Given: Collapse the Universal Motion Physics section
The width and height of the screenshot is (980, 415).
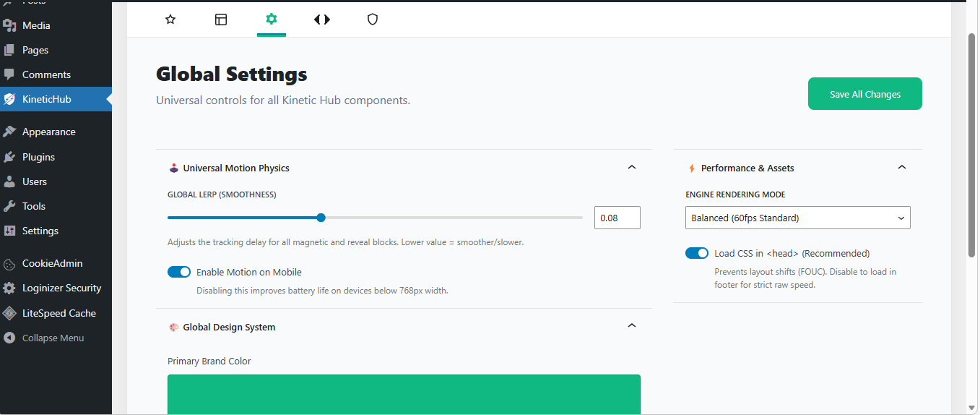Looking at the screenshot, I should coord(632,167).
